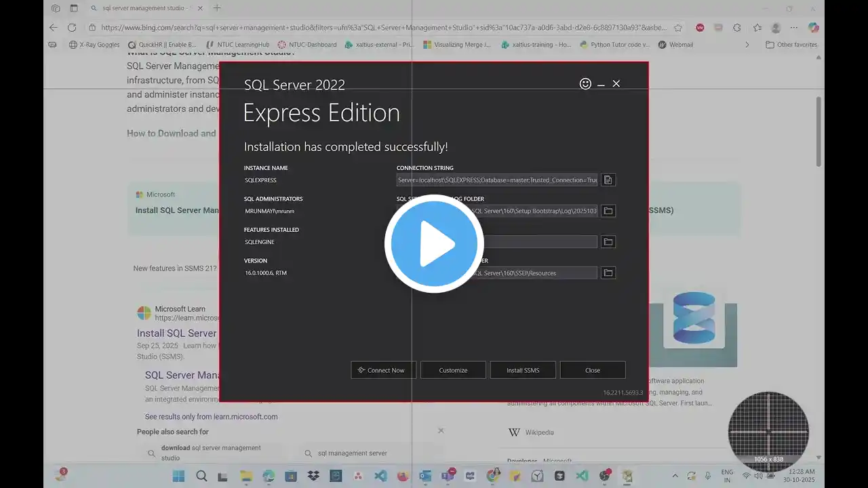Click the Bing page vertical scrollbar
Viewport: 868px width, 488px height.
point(818,132)
